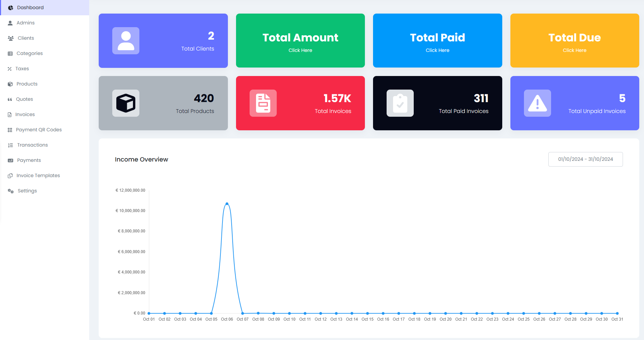View the Transactions page
The image size is (644, 340).
pyautogui.click(x=45, y=145)
